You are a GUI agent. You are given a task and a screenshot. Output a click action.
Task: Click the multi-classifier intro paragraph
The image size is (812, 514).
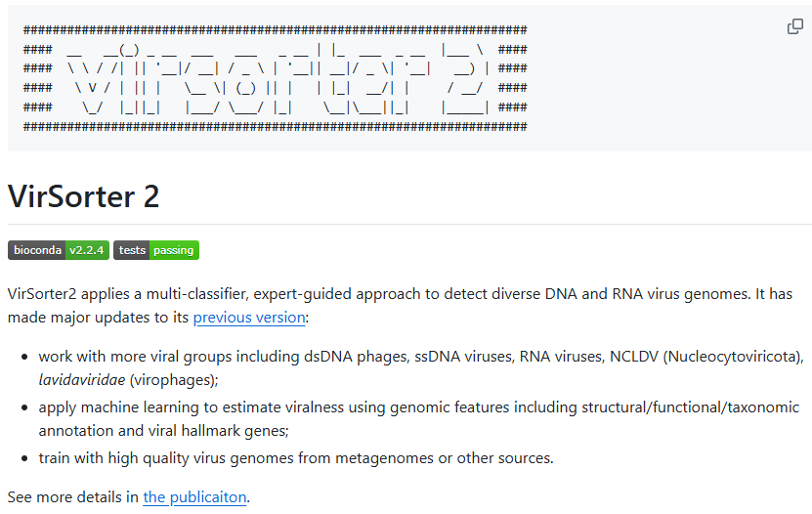tap(400, 306)
